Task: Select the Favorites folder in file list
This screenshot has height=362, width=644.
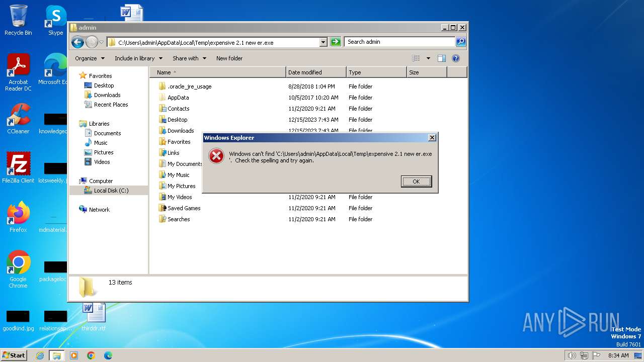Action: [x=175, y=142]
